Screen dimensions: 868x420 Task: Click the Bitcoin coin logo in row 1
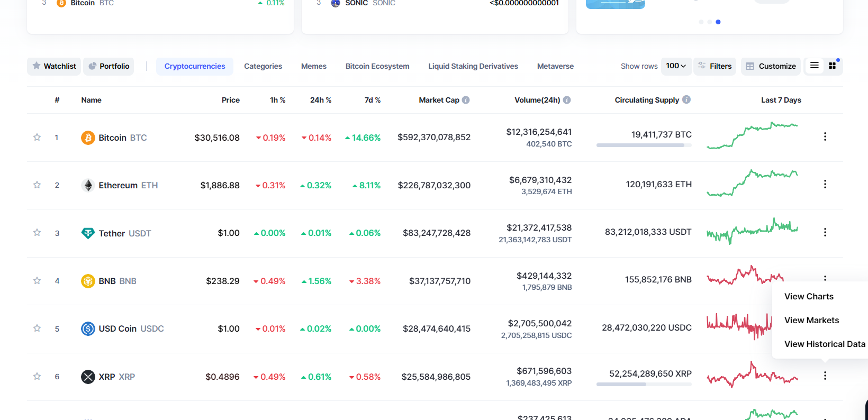(x=88, y=138)
